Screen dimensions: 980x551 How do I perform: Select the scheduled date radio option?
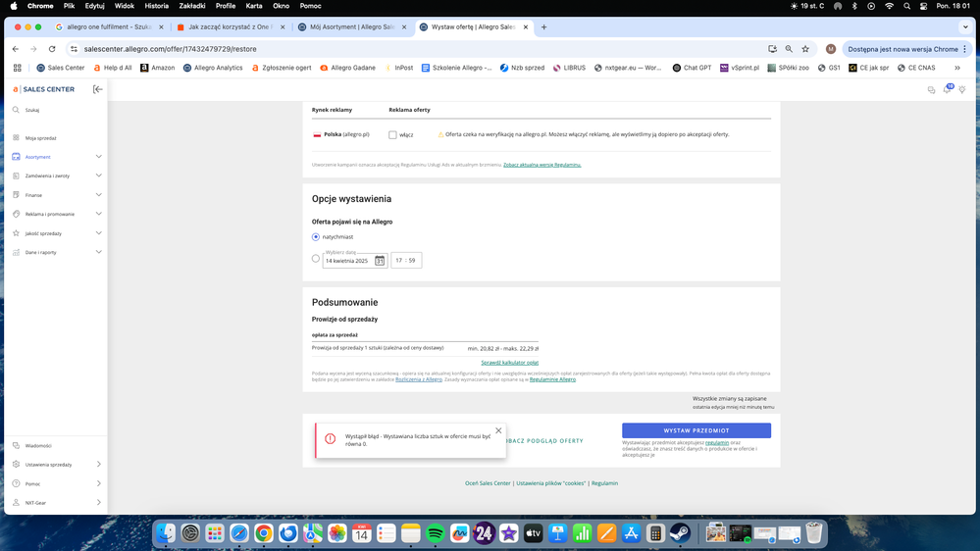point(316,258)
